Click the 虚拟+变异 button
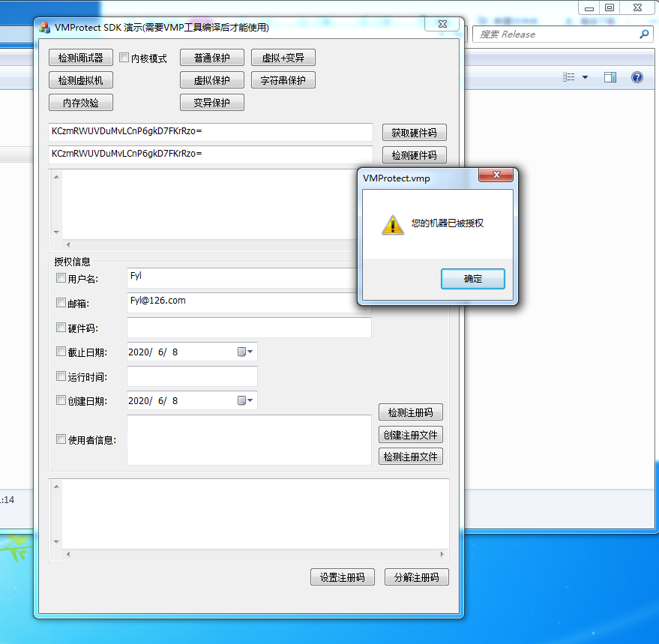The image size is (659, 644). [283, 58]
